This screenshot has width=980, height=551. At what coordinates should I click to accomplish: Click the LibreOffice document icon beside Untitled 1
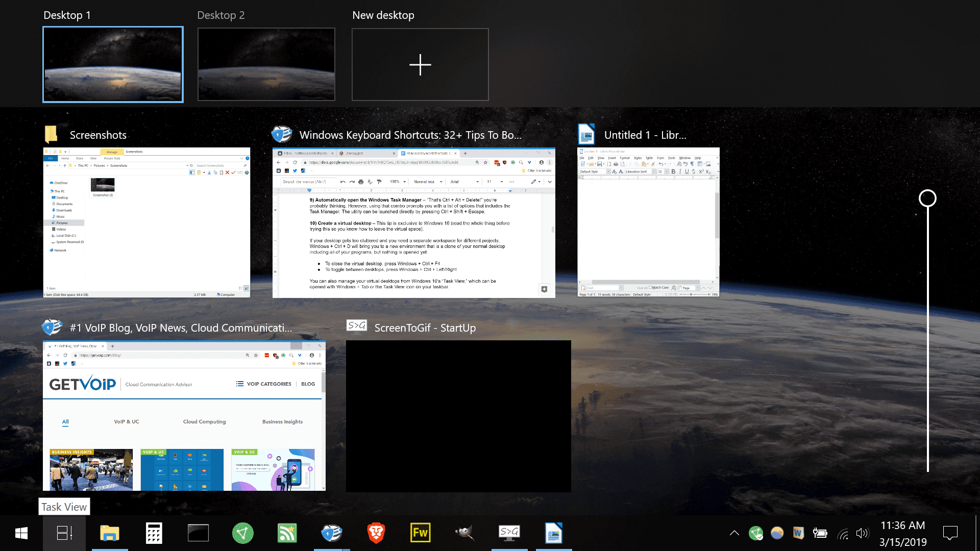[586, 134]
